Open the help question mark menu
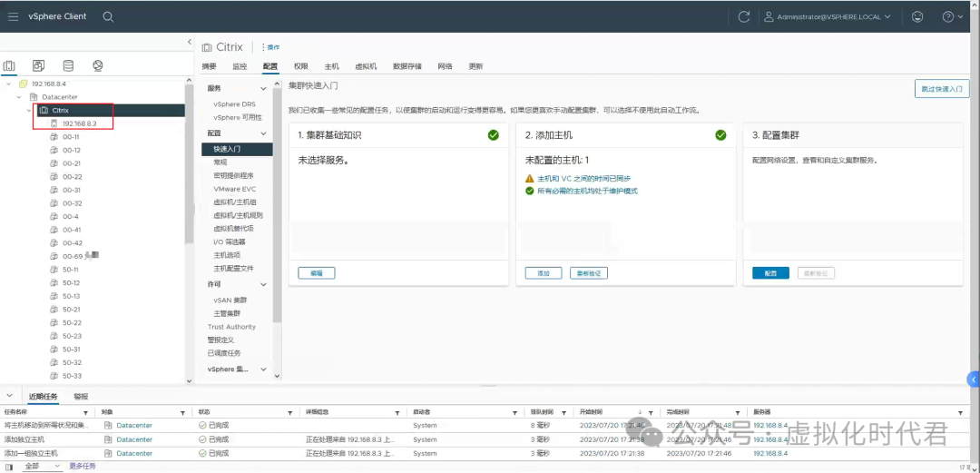The width and height of the screenshot is (980, 473). coord(953,17)
